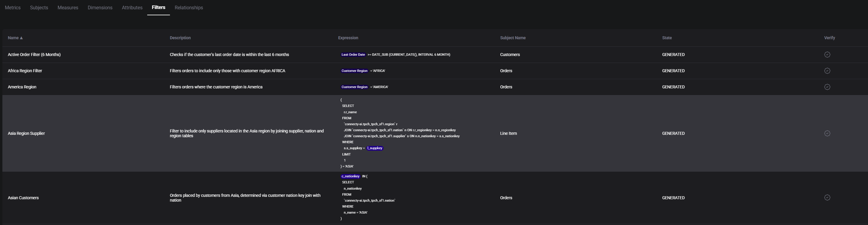The width and height of the screenshot is (868, 225).
Task: Click the l_suppkey tag in expression
Action: tap(375, 148)
